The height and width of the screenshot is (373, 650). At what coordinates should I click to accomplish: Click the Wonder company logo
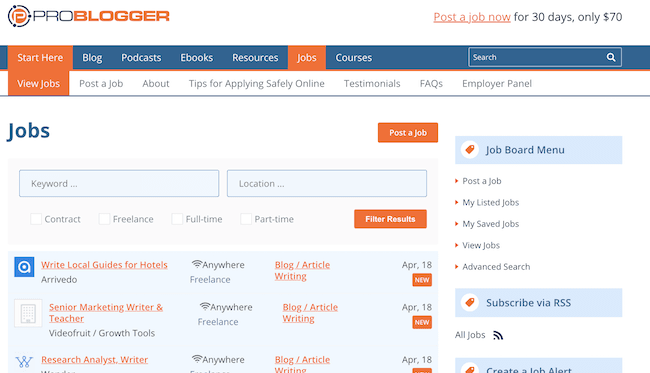[24, 362]
